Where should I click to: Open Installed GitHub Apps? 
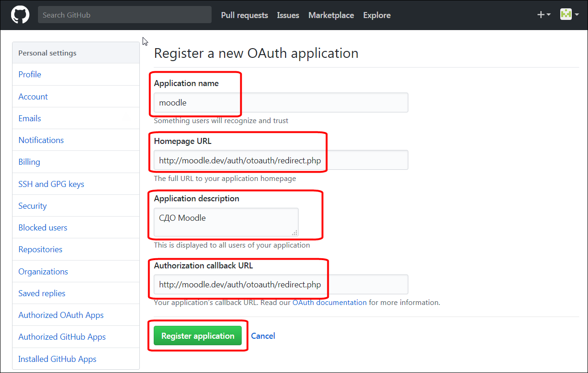tap(76, 359)
